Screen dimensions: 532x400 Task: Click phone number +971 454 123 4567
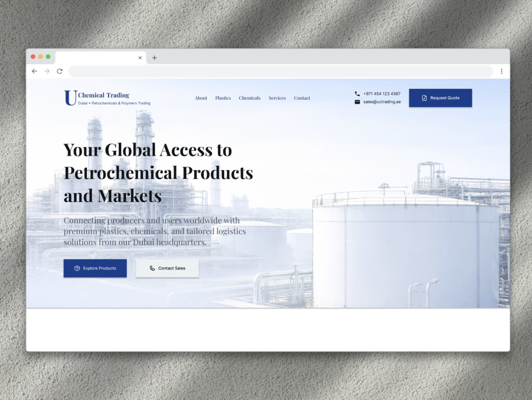point(381,94)
